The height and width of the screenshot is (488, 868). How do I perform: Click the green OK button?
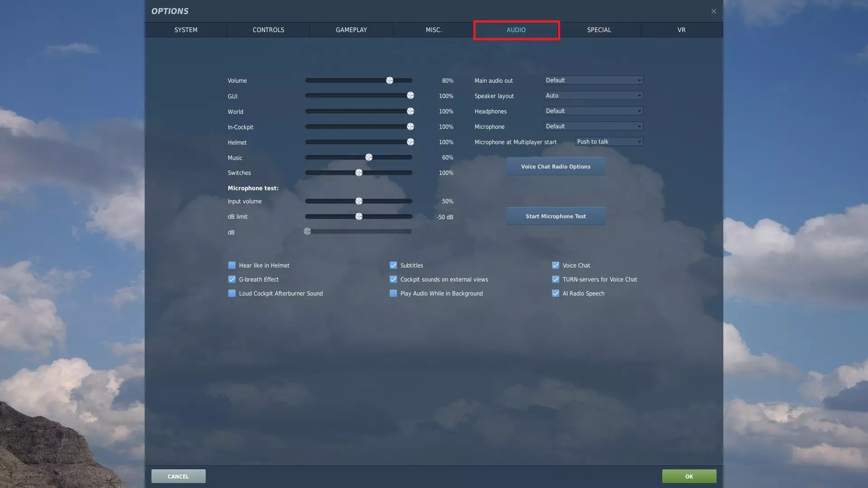pyautogui.click(x=689, y=476)
